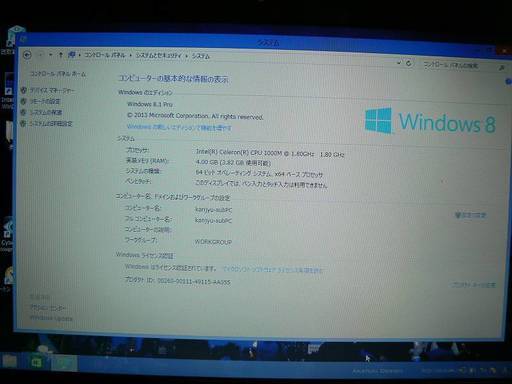Click the folder icon on the taskbar
The width and height of the screenshot is (512, 384).
click(x=10, y=361)
